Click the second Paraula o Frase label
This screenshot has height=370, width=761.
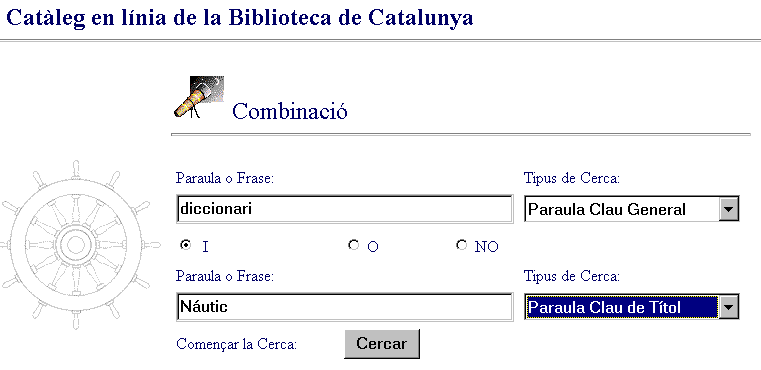click(225, 277)
